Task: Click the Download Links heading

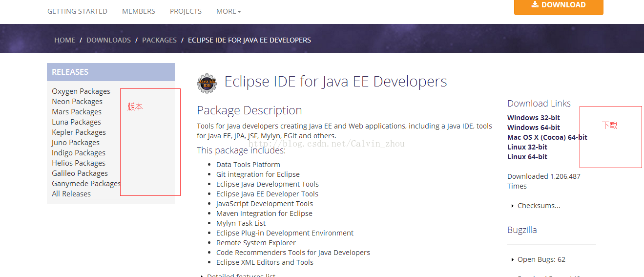Action: (539, 103)
